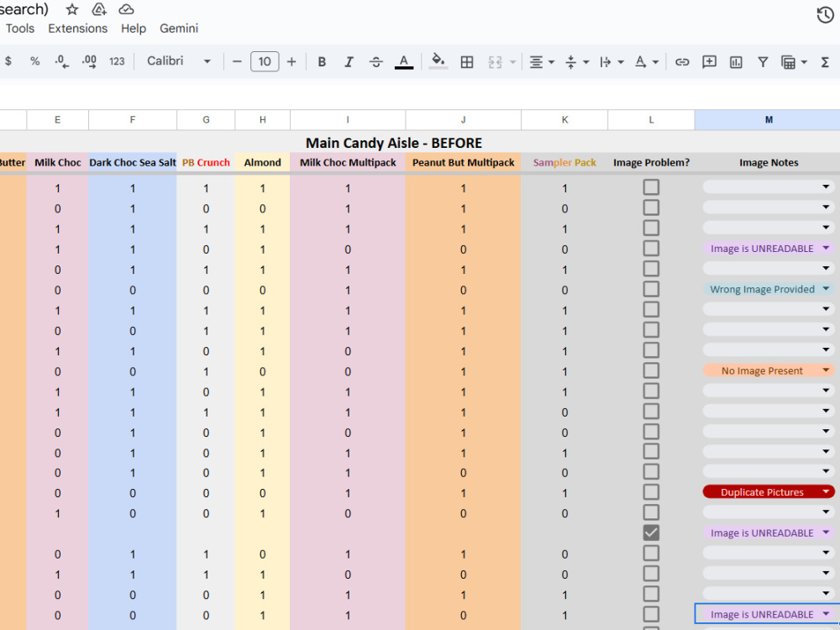Select column M header

click(769, 120)
